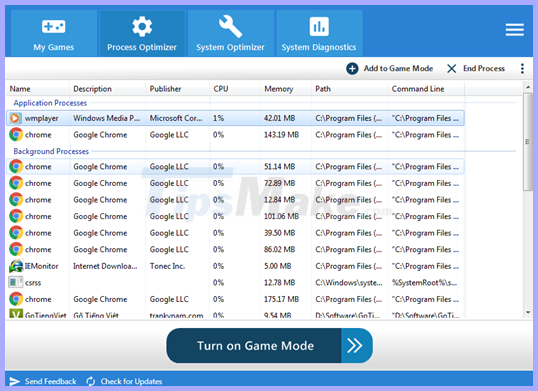Click Microsoft Cor... publisher cell
The width and height of the screenshot is (538, 391).
(176, 118)
